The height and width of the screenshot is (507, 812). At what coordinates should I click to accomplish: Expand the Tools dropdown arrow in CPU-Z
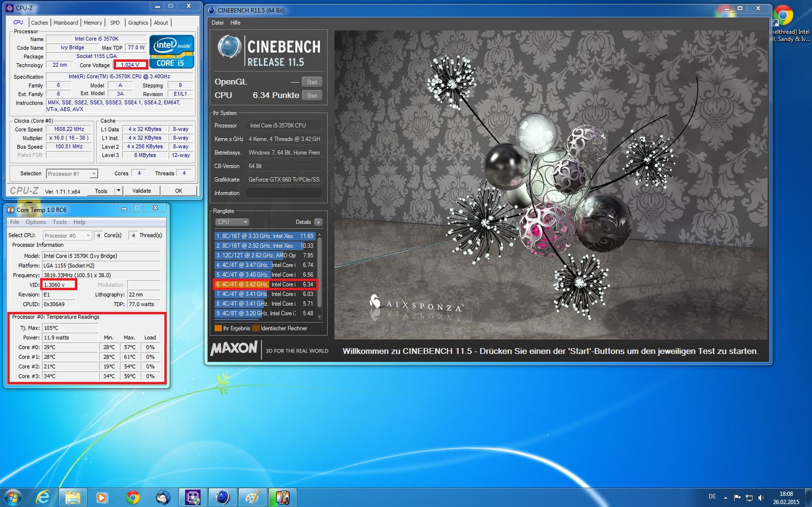click(118, 191)
